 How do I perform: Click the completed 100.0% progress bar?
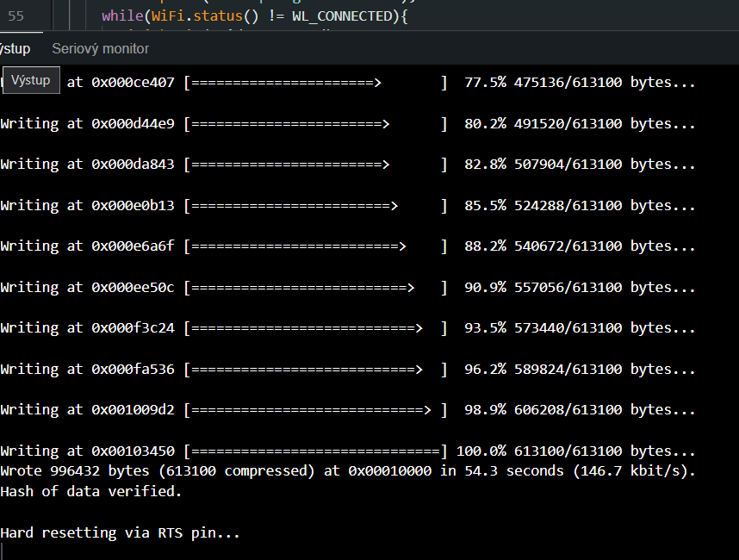pyautogui.click(x=315, y=451)
